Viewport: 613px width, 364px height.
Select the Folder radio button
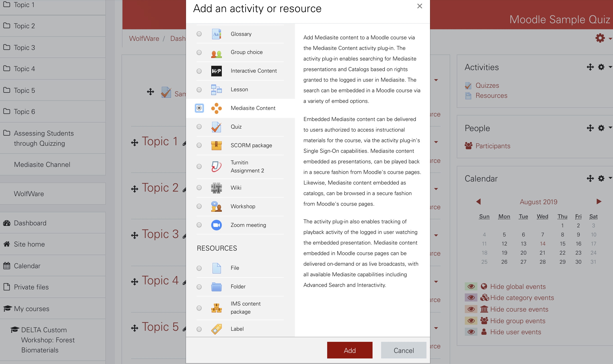[x=199, y=287]
